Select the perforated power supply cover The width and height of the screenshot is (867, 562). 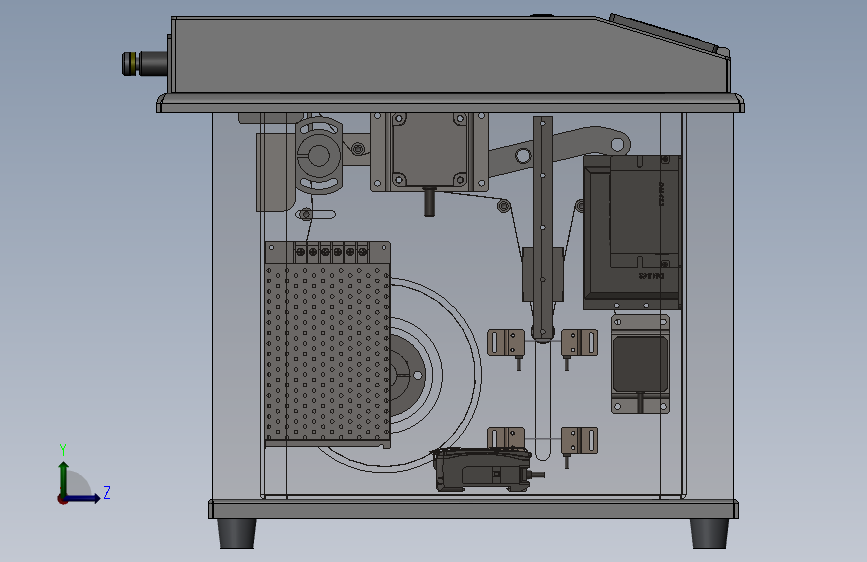click(327, 354)
